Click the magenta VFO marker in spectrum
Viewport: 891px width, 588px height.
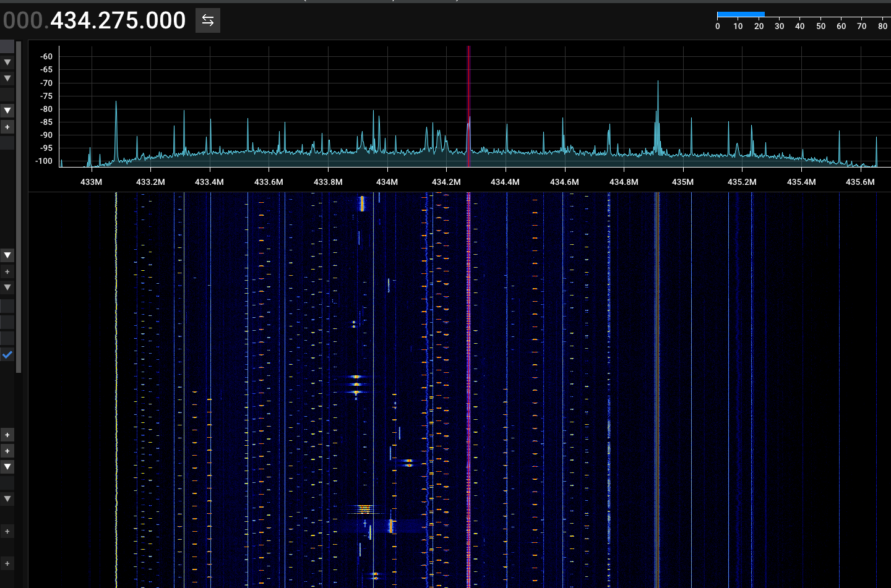coord(468,106)
